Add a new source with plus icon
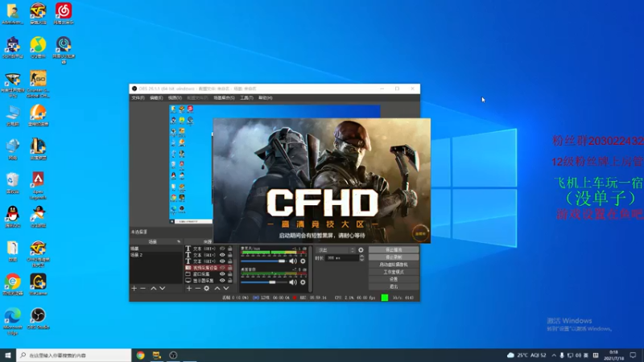This screenshot has width=644, height=362. pos(189,289)
